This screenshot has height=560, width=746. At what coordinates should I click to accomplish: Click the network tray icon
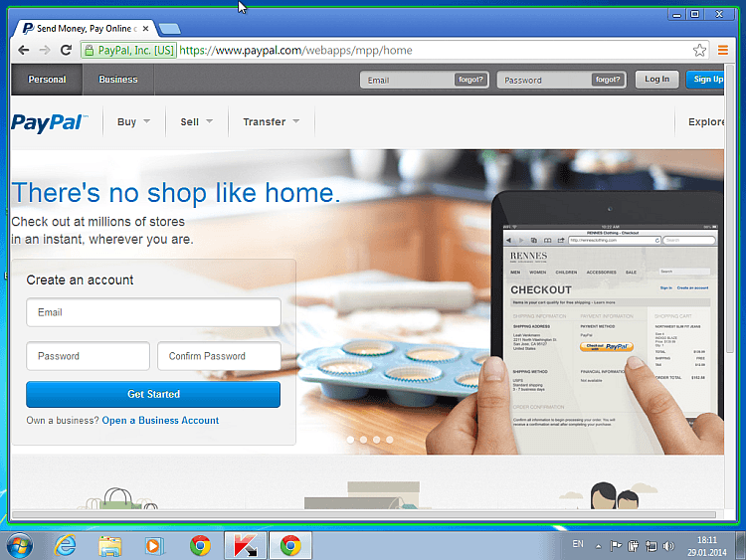pos(651,546)
